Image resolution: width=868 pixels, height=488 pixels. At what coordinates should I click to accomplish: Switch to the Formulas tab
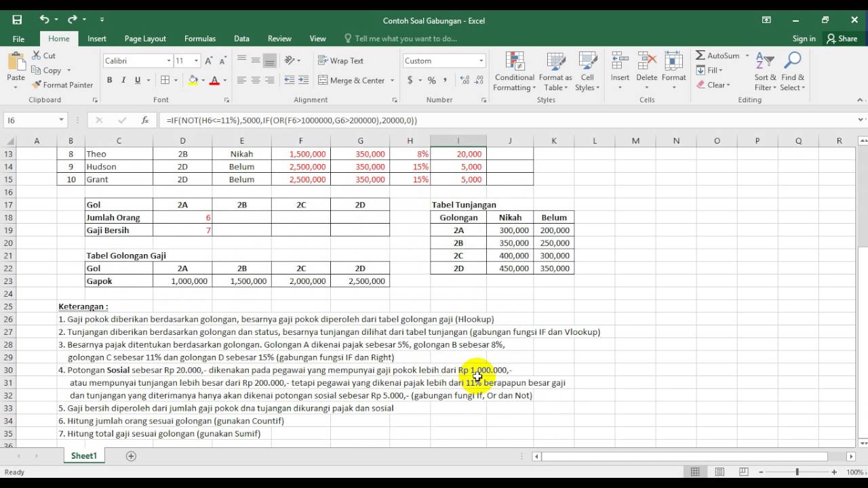tap(200, 39)
